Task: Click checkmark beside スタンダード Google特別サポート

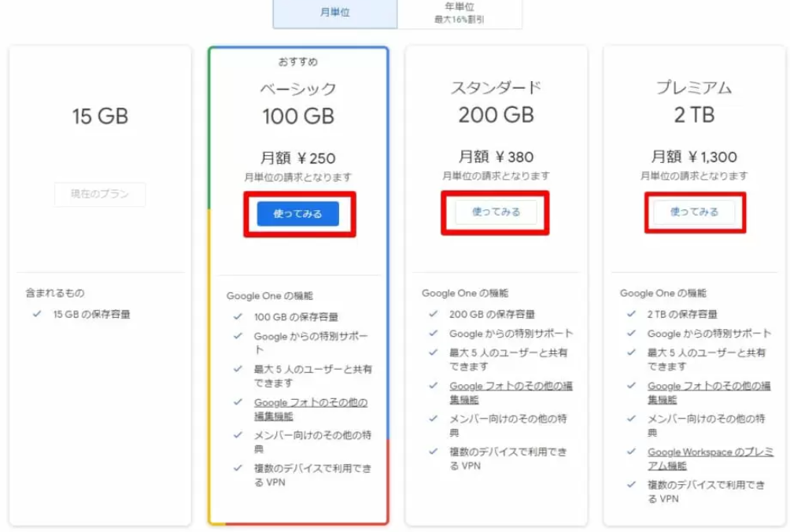Action: pos(434,333)
